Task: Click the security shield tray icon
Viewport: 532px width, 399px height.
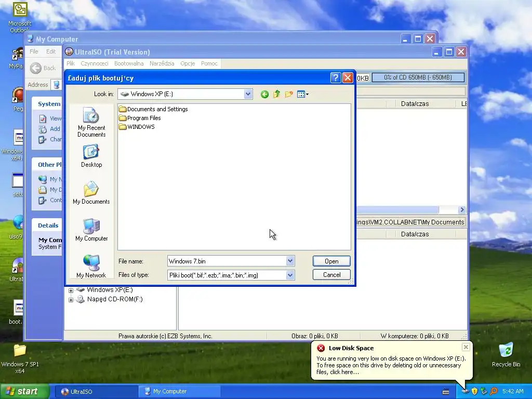Action: click(474, 391)
